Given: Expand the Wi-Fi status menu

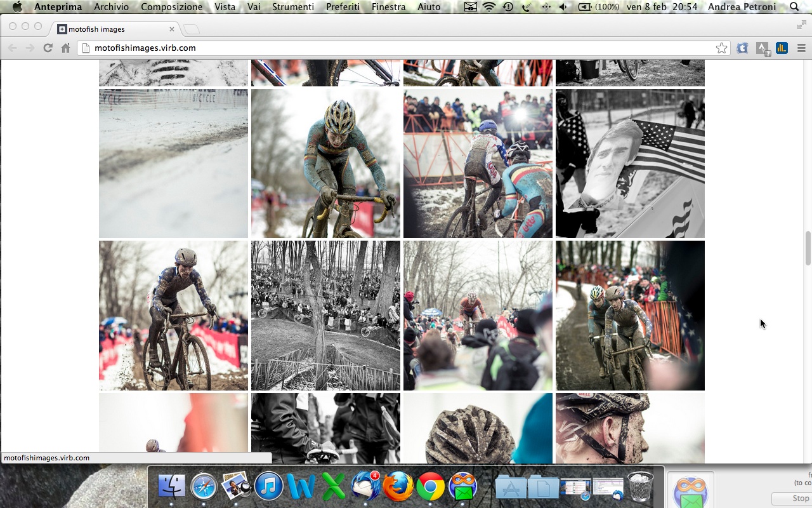Looking at the screenshot, I should [488, 7].
